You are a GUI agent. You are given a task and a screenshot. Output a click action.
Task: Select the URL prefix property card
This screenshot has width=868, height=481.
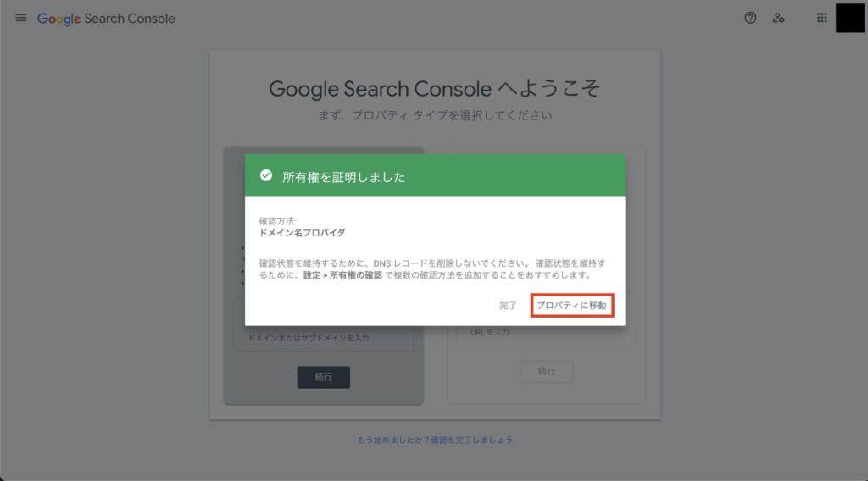click(x=547, y=275)
